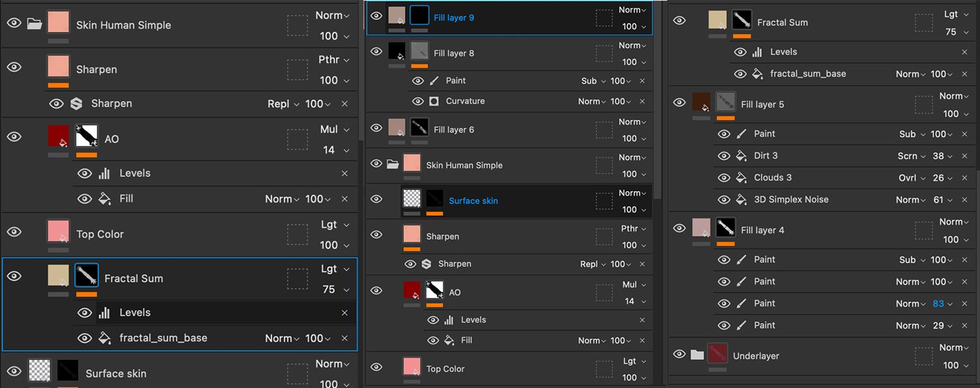This screenshot has height=388, width=980.
Task: Open the Norm blend dropdown of the Underlayer folder
Action: [955, 347]
